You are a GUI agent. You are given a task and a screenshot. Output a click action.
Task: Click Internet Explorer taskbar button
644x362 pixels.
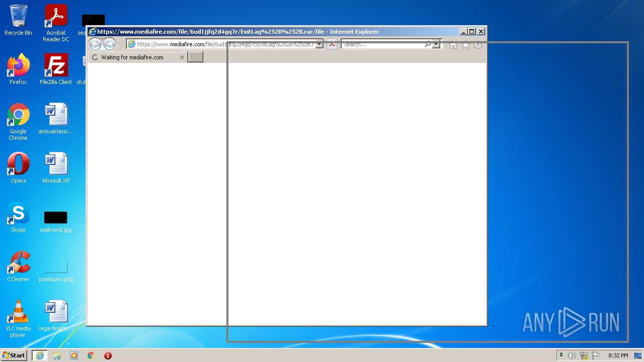40,355
